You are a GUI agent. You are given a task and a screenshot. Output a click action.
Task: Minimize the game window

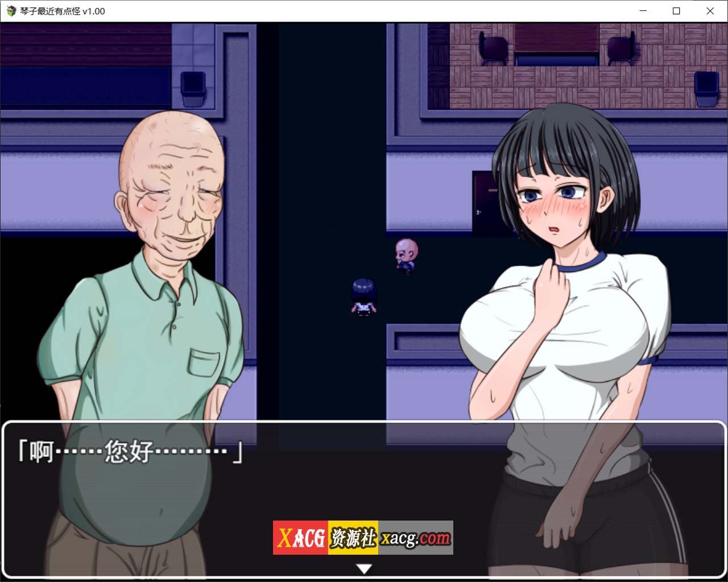[x=643, y=11]
